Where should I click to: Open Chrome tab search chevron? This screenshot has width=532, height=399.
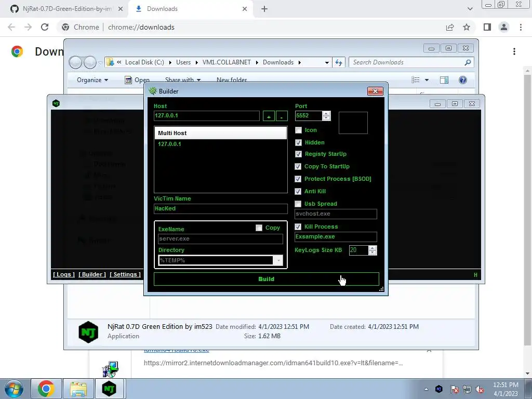pyautogui.click(x=470, y=9)
